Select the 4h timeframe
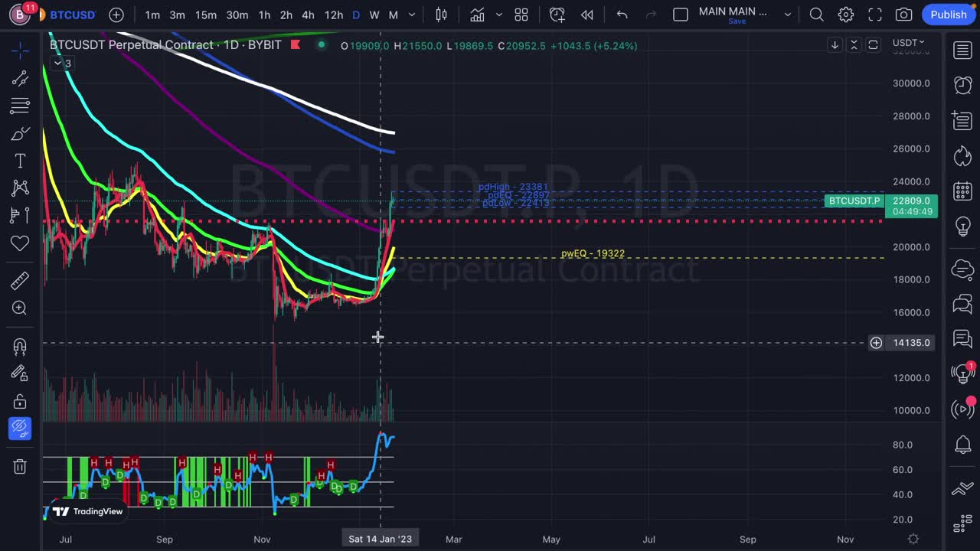 308,15
